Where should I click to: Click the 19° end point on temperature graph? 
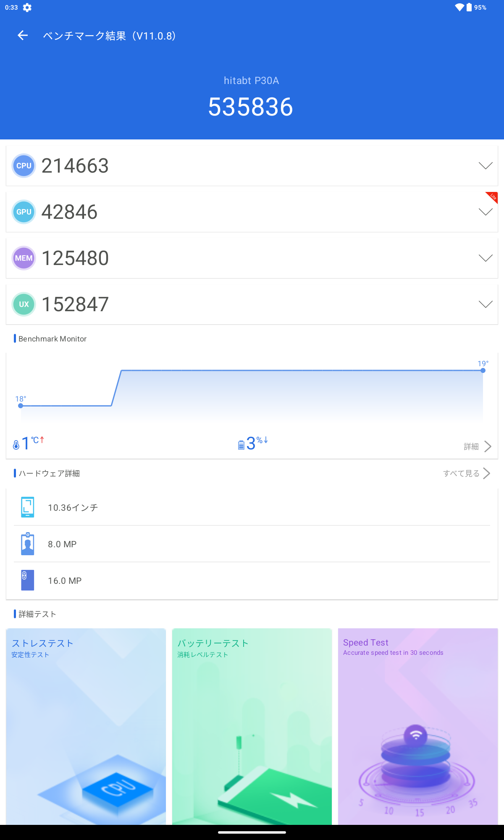tap(483, 370)
